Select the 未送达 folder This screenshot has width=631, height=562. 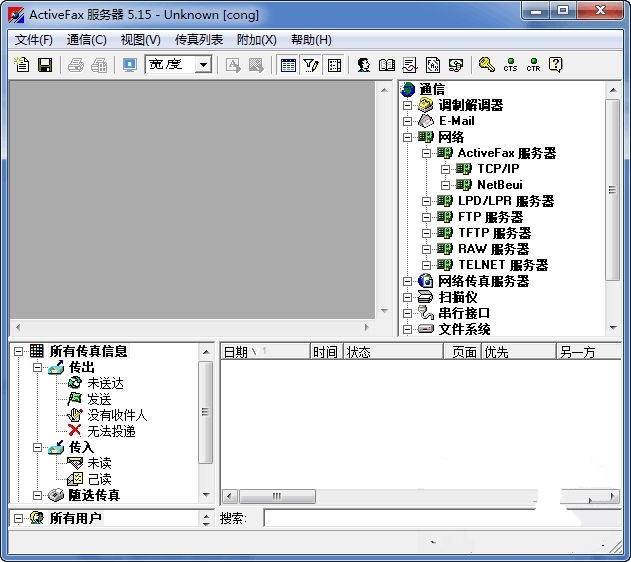click(105, 383)
